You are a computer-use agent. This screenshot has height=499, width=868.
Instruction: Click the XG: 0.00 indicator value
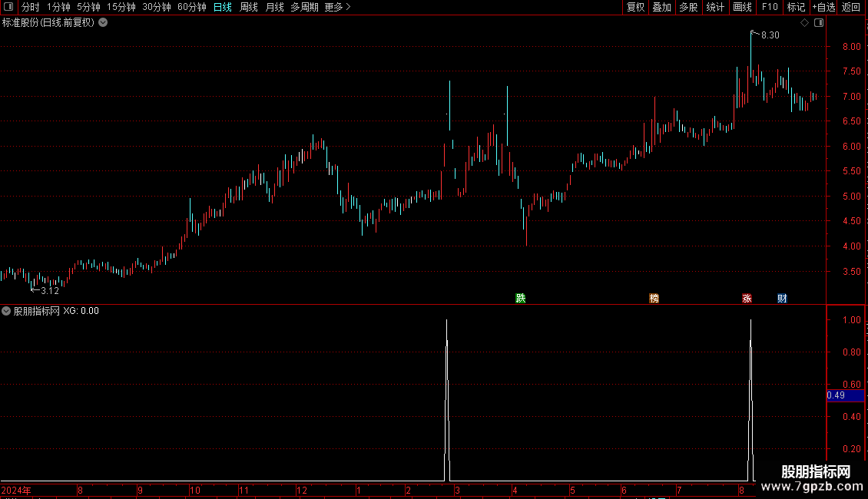coord(81,311)
